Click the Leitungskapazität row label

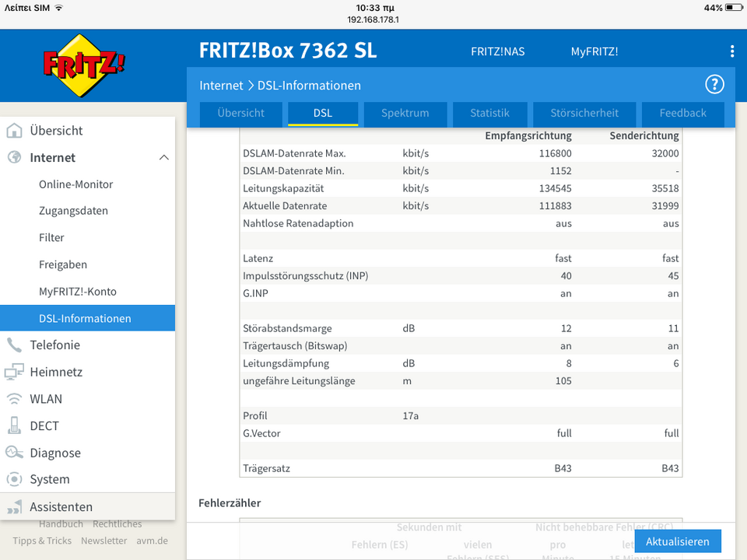pos(283,188)
